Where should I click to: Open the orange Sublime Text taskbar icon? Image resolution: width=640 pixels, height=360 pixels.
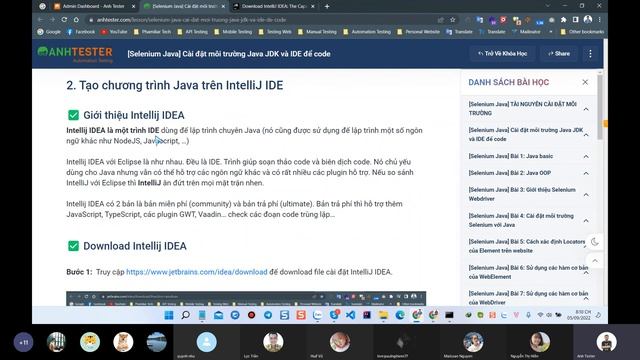click(x=301, y=315)
